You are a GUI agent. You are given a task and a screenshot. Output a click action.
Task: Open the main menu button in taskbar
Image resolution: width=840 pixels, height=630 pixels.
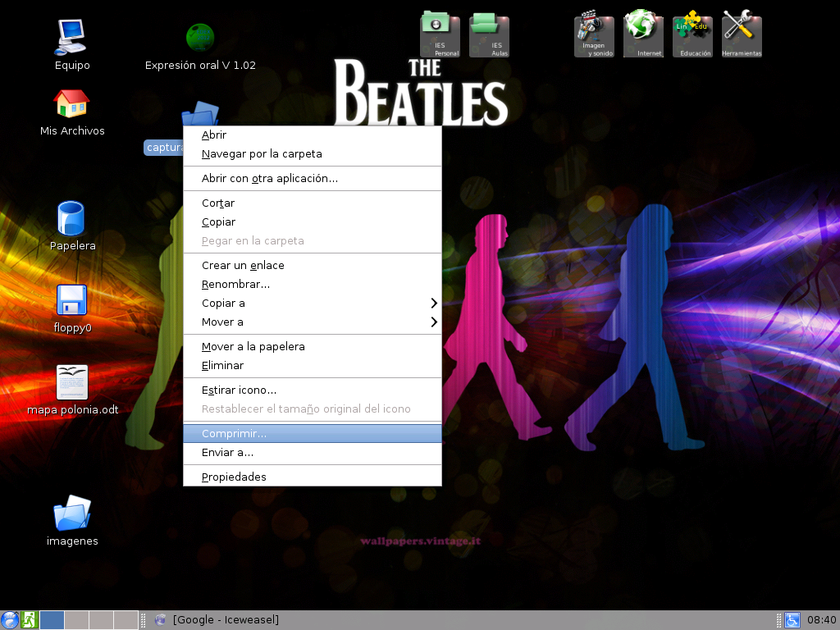[x=10, y=620]
